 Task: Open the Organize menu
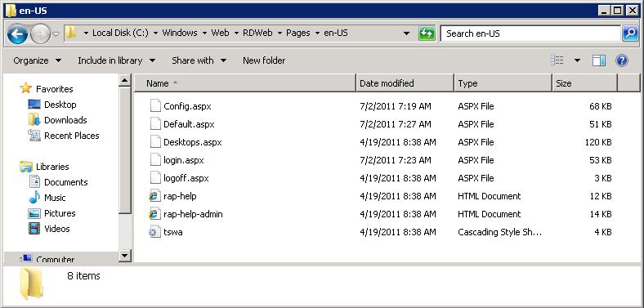38,60
